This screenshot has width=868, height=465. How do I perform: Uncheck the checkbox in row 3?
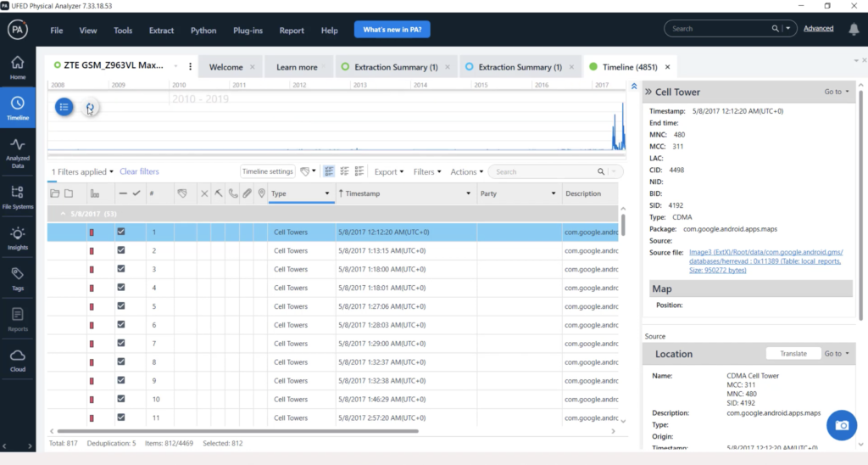click(120, 269)
